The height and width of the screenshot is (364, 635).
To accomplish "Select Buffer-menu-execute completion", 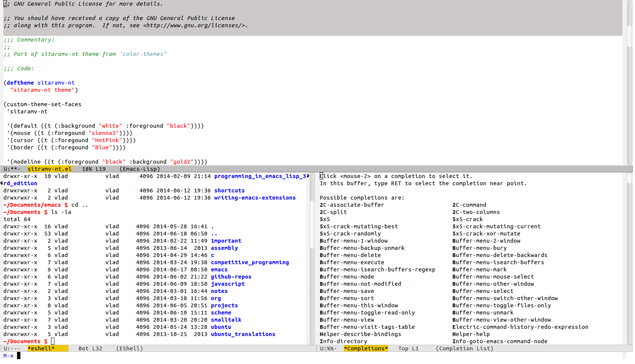I will pos(352,262).
